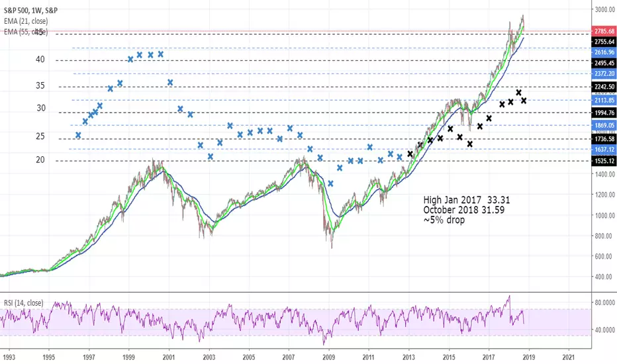
Task: Click the year 2005 on time axis
Action: tap(249, 357)
